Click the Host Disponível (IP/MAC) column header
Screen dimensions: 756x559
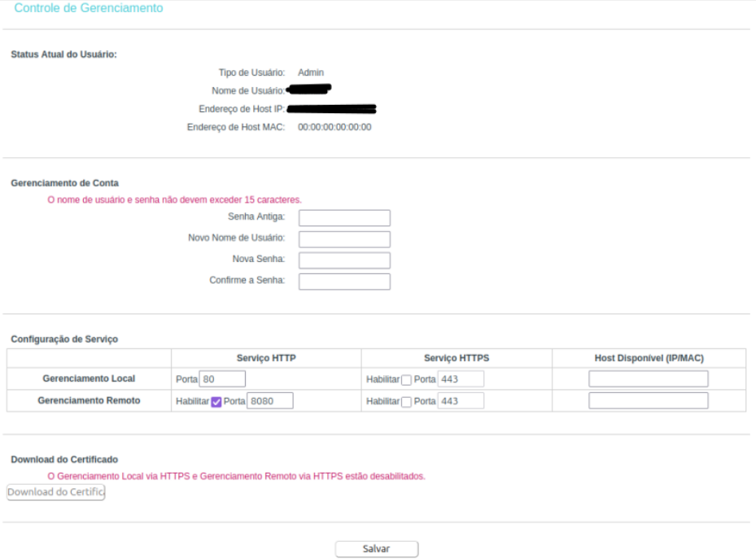tap(649, 358)
